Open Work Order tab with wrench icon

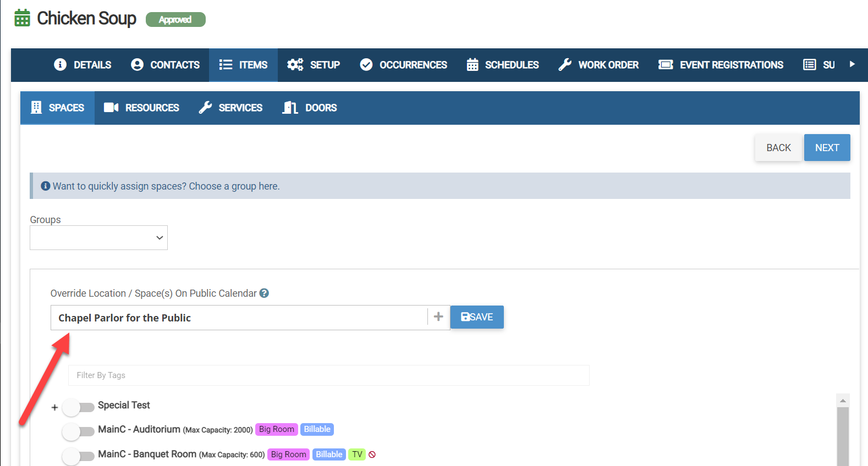(x=598, y=65)
